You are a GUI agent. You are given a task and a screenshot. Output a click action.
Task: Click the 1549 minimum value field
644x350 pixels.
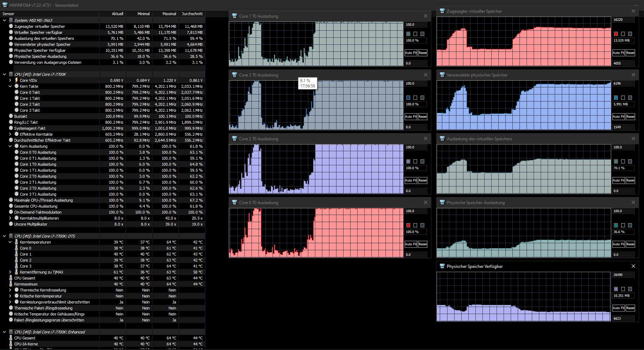point(624,127)
